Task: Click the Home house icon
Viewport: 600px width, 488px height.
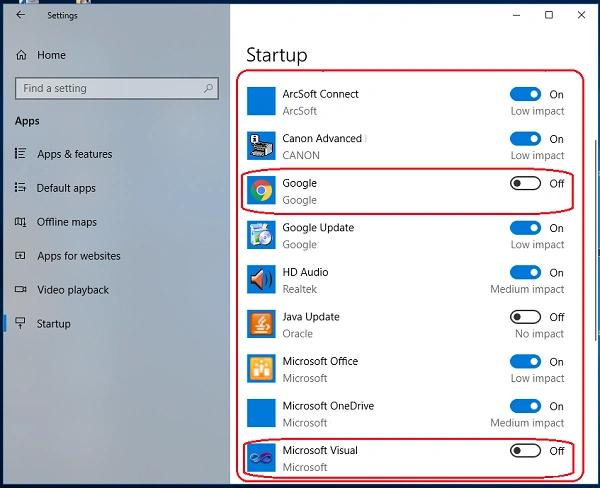Action: pos(21,55)
